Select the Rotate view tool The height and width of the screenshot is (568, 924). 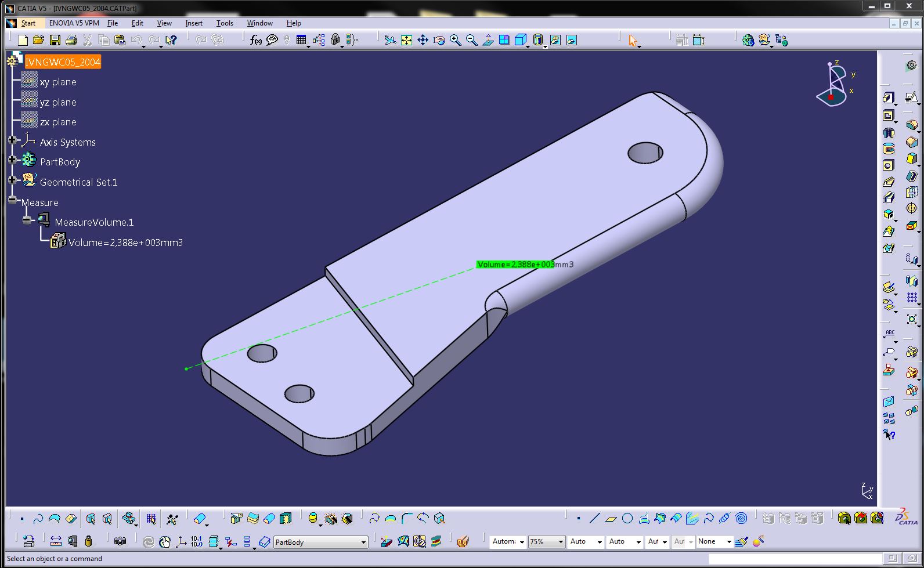click(x=439, y=40)
